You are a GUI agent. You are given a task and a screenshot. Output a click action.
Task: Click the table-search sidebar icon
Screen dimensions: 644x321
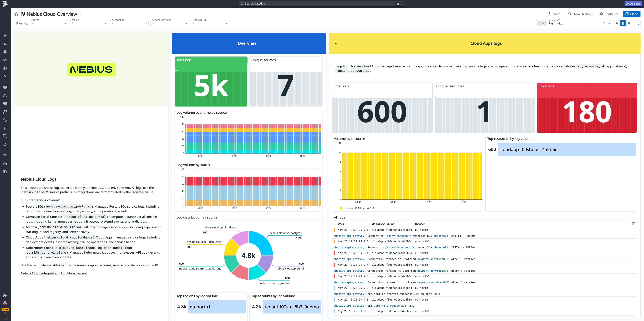click(x=5, y=136)
